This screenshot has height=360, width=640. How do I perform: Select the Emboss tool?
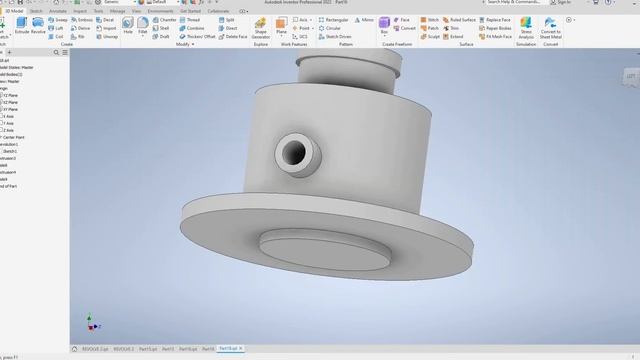(x=82, y=20)
